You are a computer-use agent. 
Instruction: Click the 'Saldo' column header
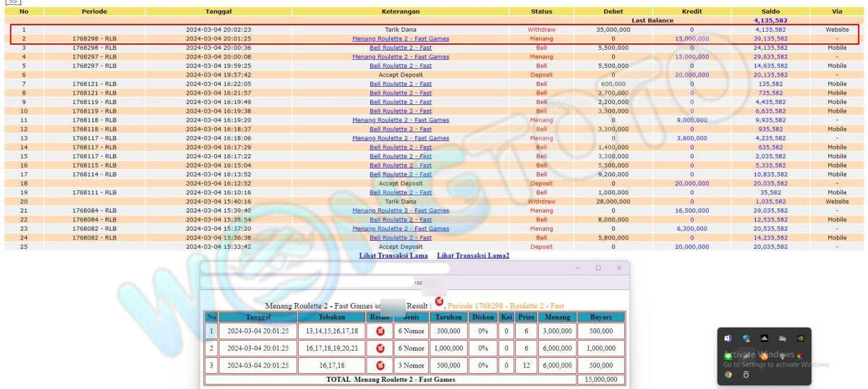(770, 12)
